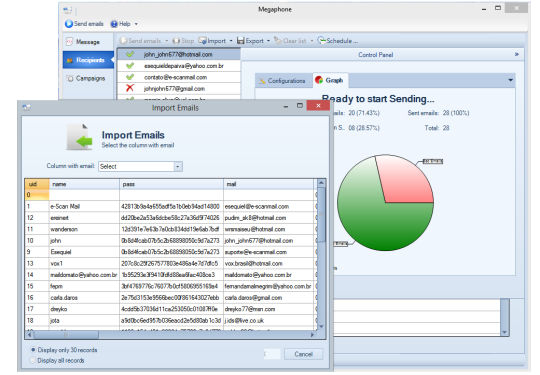Screen dimensions: 540x375
Task: Click the Import Emails document arrow icon
Action: [x=80, y=137]
